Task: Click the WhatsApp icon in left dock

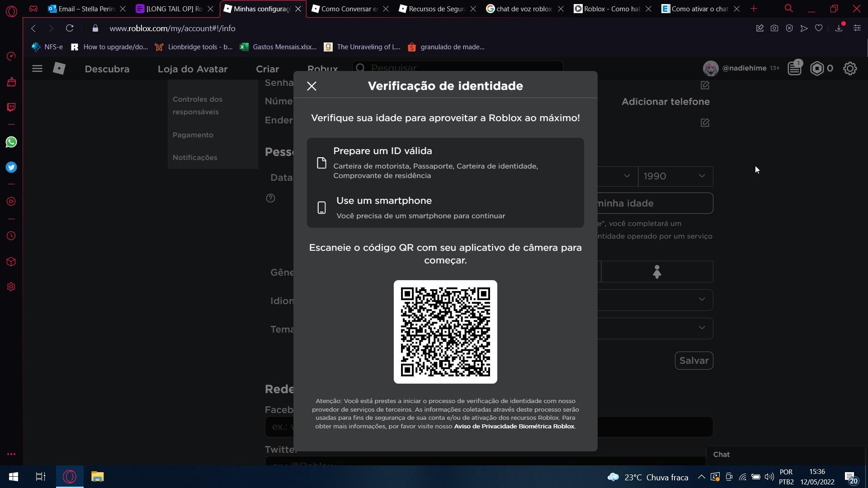Action: tap(11, 141)
